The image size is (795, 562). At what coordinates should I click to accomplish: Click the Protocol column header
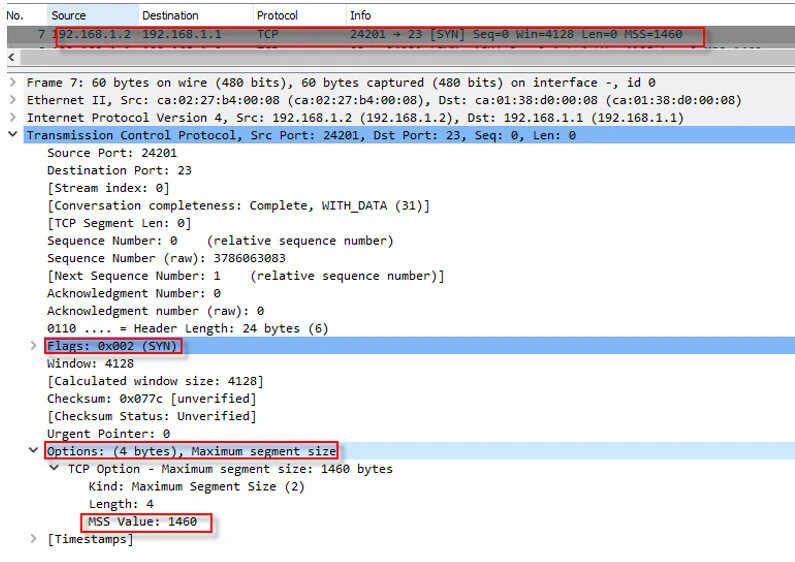[x=277, y=16]
